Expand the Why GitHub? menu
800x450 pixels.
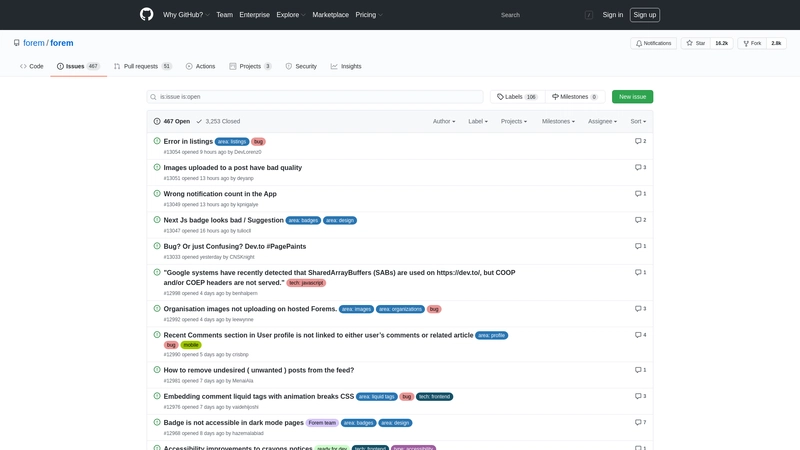[186, 15]
